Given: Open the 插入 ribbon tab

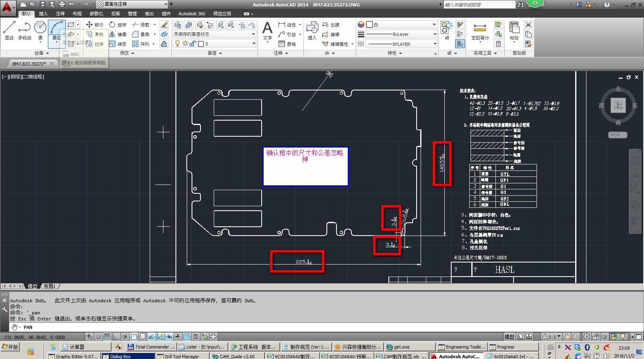Looking at the screenshot, I should 43,14.
